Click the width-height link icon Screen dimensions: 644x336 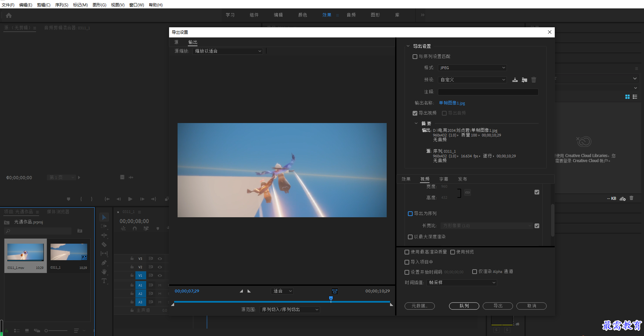pos(468,192)
